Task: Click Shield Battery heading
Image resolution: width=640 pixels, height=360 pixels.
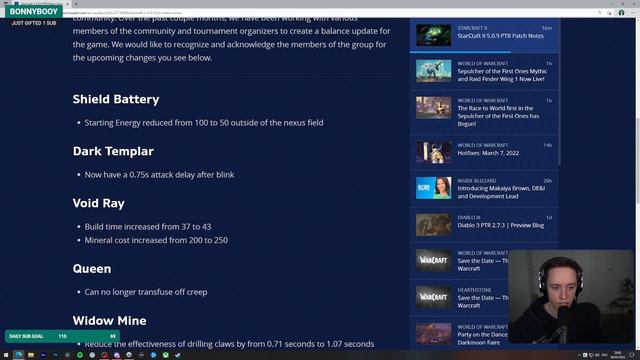Action: pyautogui.click(x=116, y=99)
